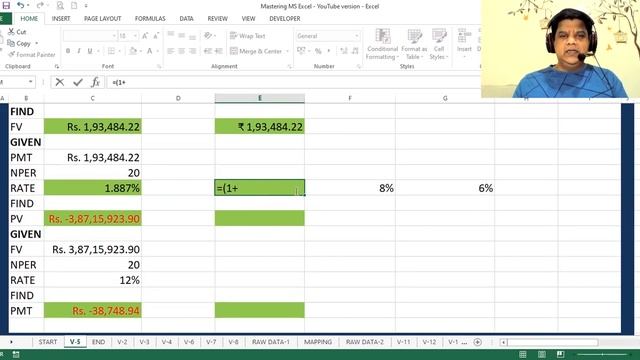Image resolution: width=640 pixels, height=360 pixels.
Task: Cancel the formula entry with the X icon
Action: [x=60, y=82]
